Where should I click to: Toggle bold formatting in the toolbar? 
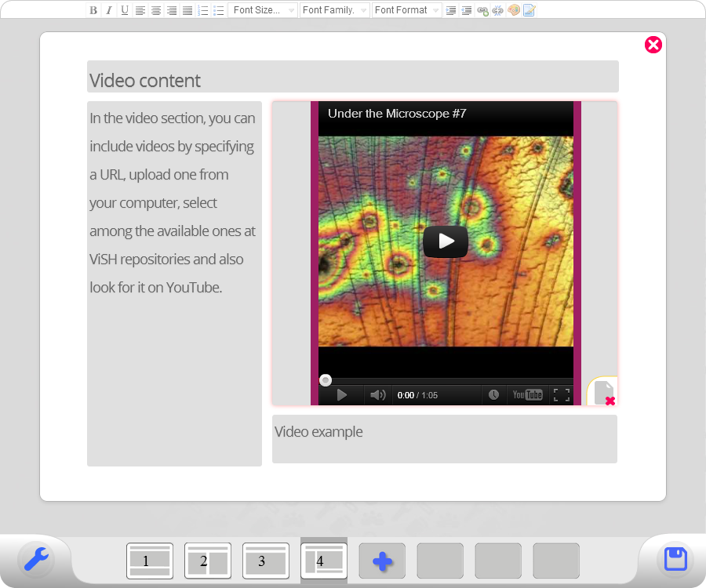(x=93, y=10)
